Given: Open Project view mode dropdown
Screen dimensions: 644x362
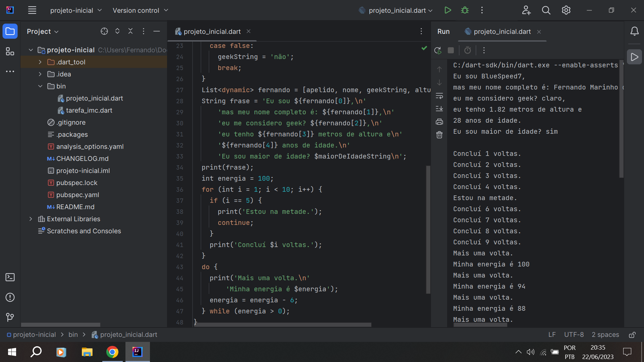Looking at the screenshot, I should [43, 31].
